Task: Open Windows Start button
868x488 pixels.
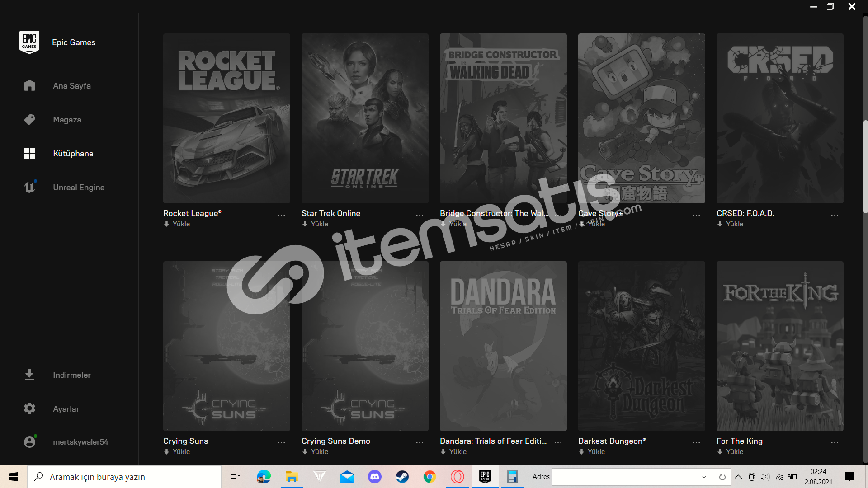Action: 14,477
